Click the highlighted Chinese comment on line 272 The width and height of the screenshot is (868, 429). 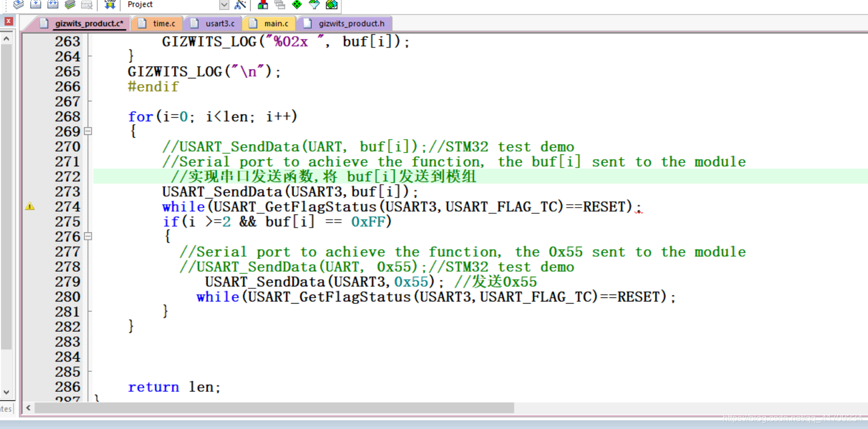[323, 177]
